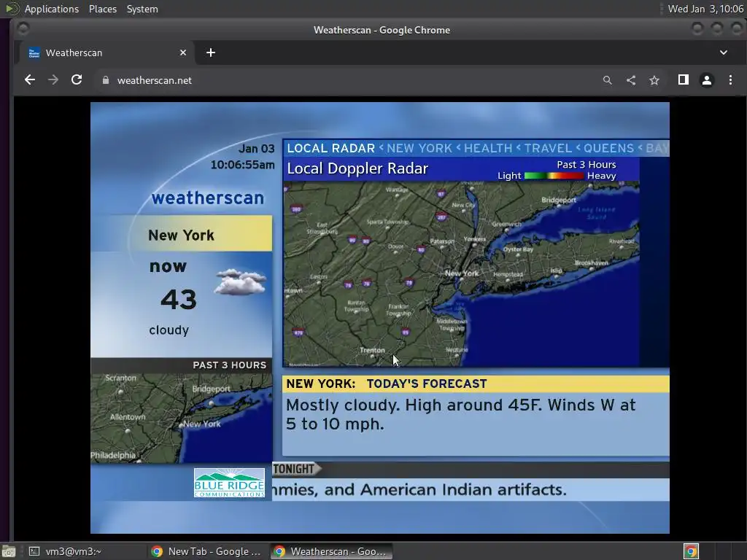Open the Places menu
Screen dimensions: 747x560
tap(103, 9)
